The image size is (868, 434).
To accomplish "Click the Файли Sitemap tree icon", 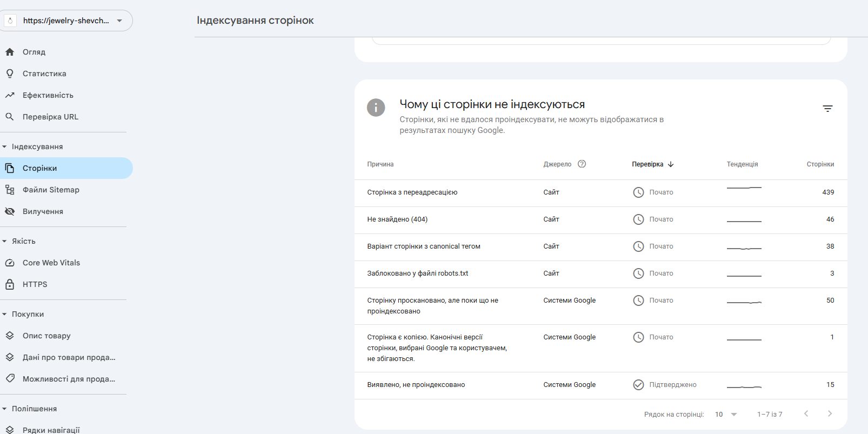I will [x=10, y=190].
